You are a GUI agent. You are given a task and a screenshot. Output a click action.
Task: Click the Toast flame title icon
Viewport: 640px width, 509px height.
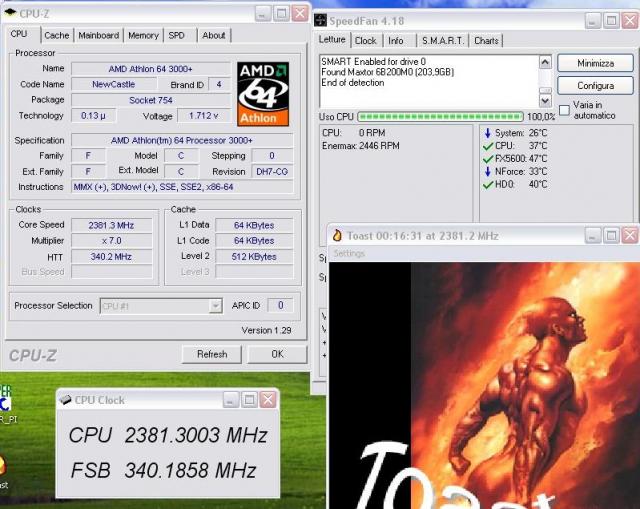pyautogui.click(x=337, y=236)
